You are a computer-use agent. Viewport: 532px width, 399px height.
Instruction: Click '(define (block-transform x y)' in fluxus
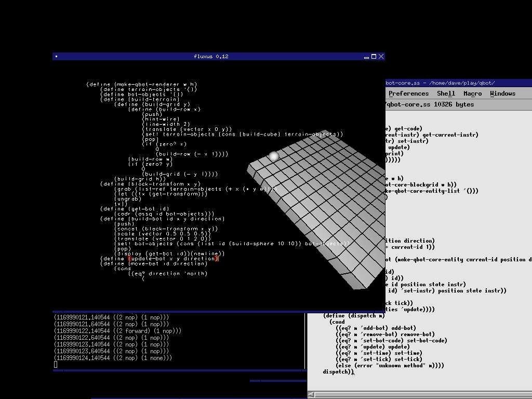(150, 184)
